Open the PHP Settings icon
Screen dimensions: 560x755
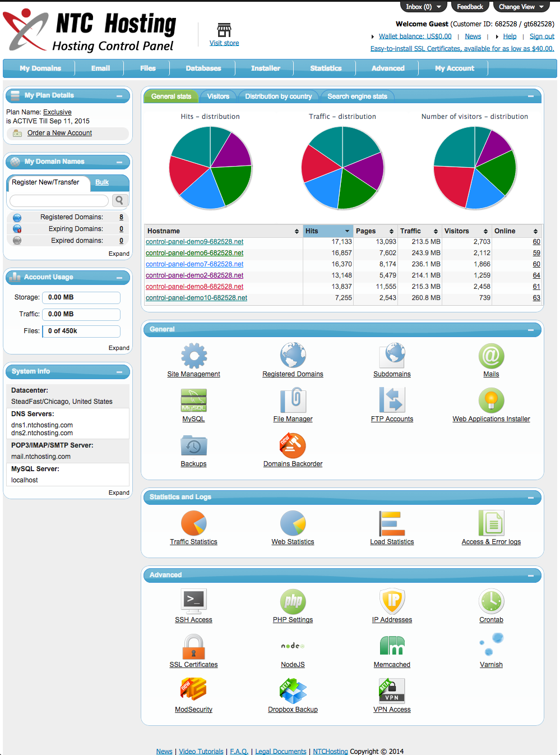pyautogui.click(x=293, y=601)
